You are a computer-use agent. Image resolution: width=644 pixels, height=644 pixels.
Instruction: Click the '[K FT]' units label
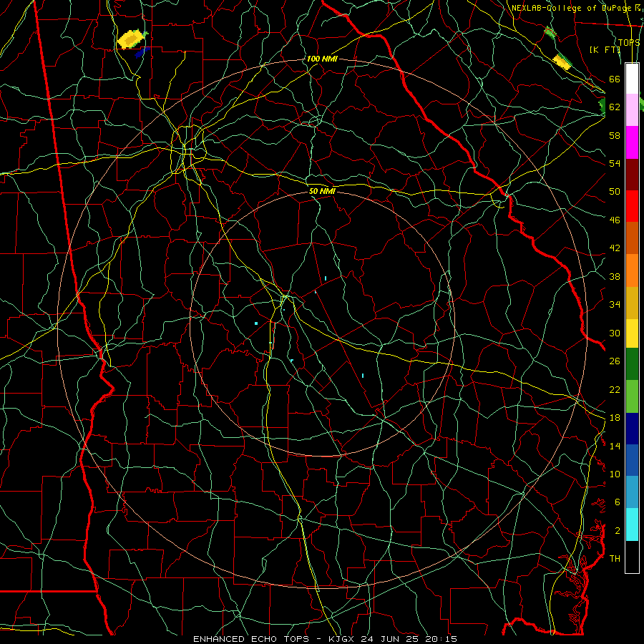pos(605,49)
